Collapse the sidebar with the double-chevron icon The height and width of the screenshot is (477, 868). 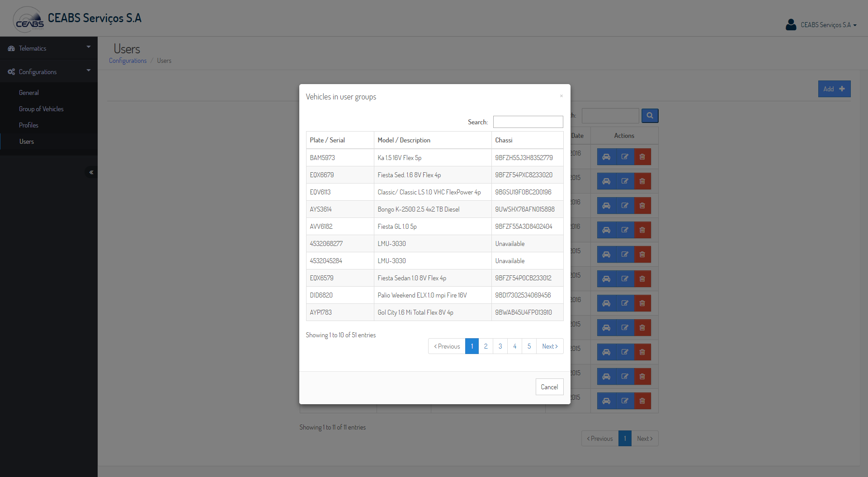click(x=91, y=172)
